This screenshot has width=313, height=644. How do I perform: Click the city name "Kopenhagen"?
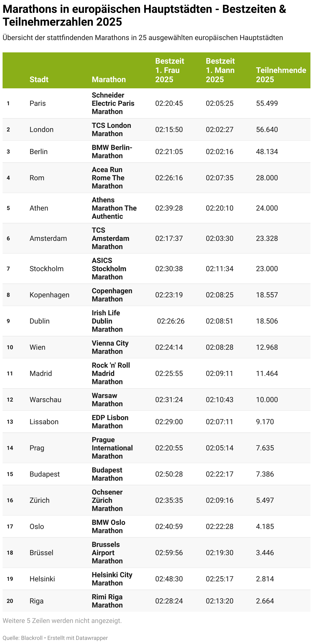[x=50, y=295]
